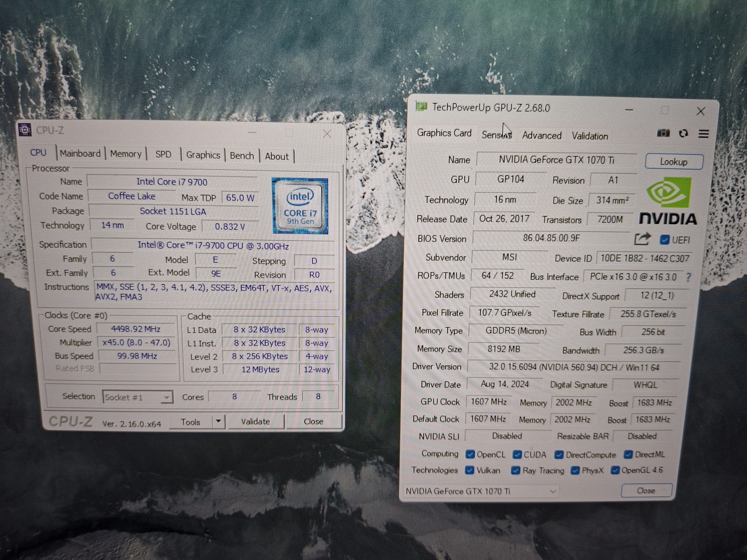Image resolution: width=747 pixels, height=560 pixels.
Task: Click the Memory Size value 8192 MB
Action: pos(504,349)
